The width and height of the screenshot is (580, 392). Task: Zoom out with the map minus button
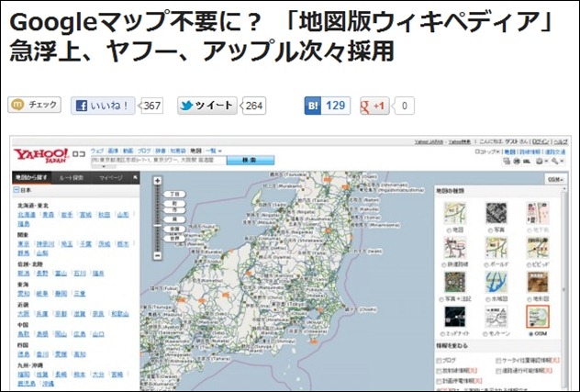[x=158, y=254]
